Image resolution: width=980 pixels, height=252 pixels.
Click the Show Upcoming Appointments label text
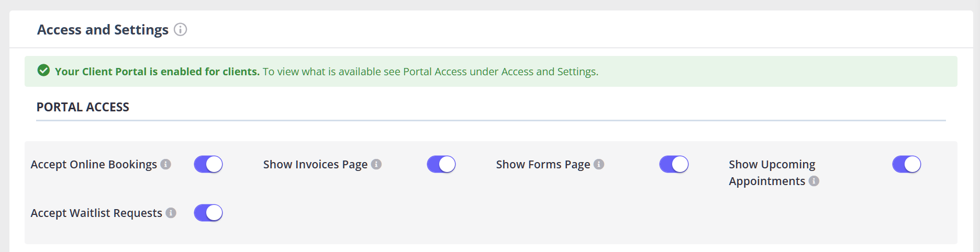pyautogui.click(x=772, y=173)
